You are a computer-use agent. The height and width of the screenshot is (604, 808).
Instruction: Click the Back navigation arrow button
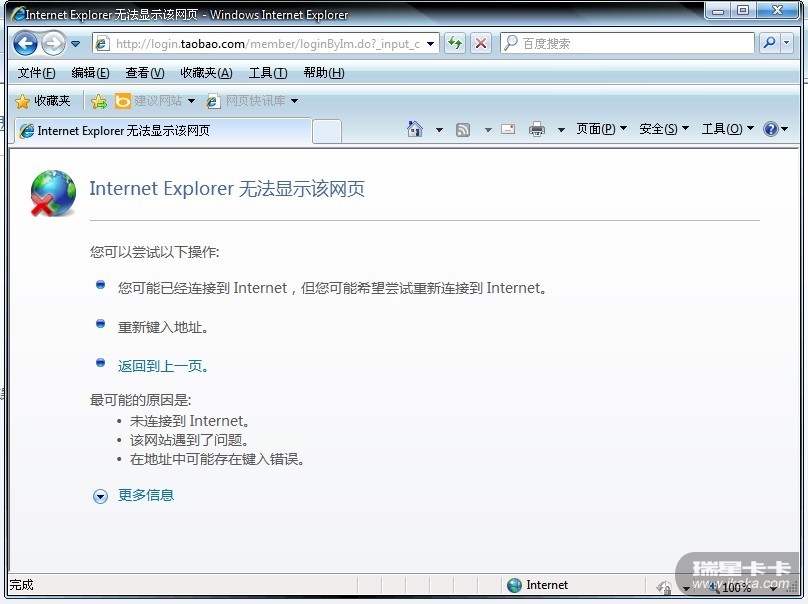(25, 43)
